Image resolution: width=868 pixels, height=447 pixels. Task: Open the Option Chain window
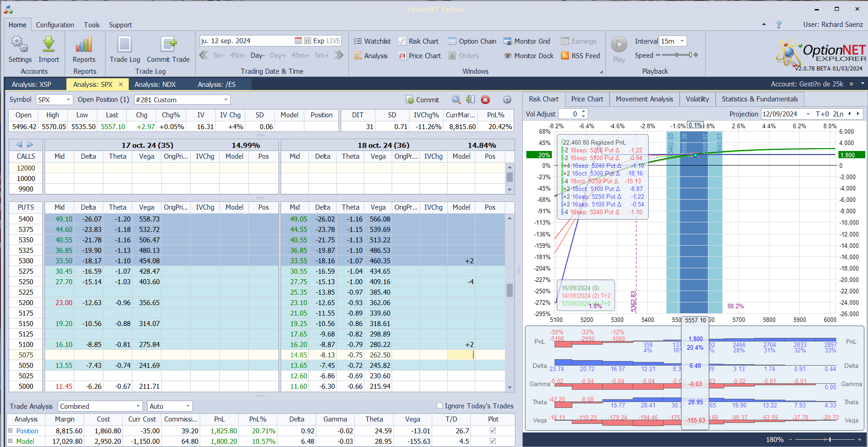pyautogui.click(x=472, y=41)
